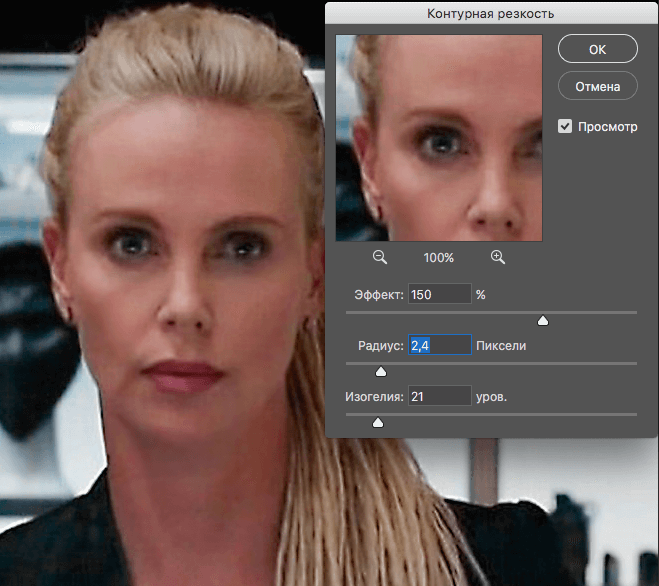Click the Контурная резкость dialog title bar
Screen dimensions: 659x586
coord(492,13)
